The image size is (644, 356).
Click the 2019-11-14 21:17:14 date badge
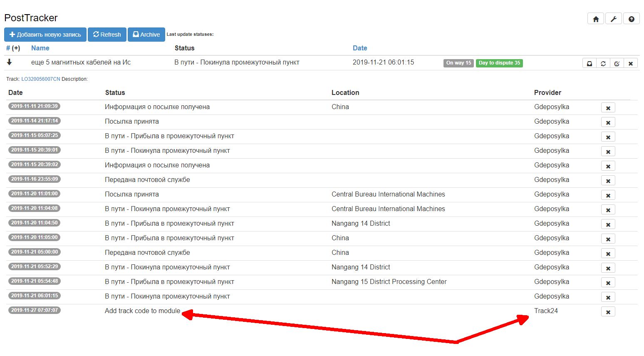[35, 121]
